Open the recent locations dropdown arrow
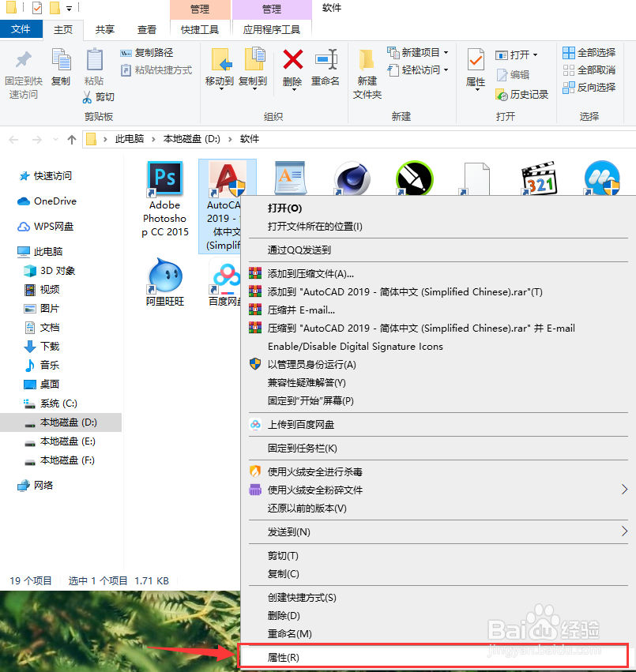636x672 pixels. pos(55,140)
